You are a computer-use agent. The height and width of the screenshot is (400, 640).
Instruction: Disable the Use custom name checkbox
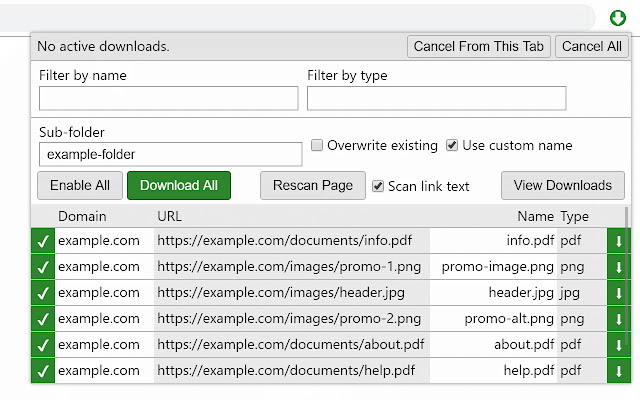[x=451, y=145]
